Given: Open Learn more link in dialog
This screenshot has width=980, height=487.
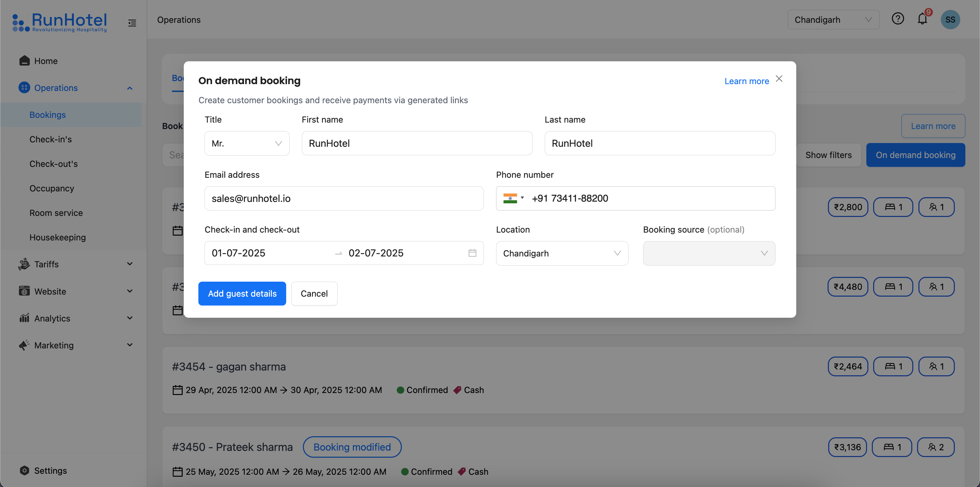Looking at the screenshot, I should (x=747, y=81).
